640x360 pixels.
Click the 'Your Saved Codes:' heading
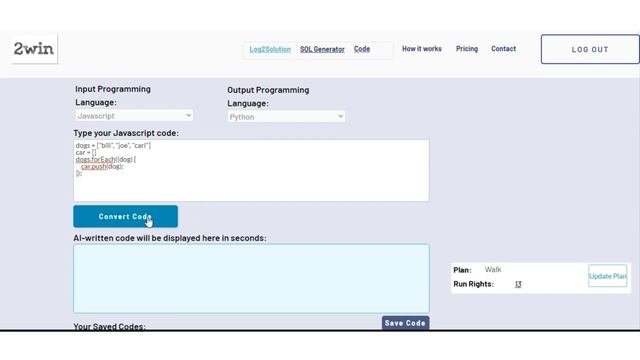pyautogui.click(x=109, y=327)
